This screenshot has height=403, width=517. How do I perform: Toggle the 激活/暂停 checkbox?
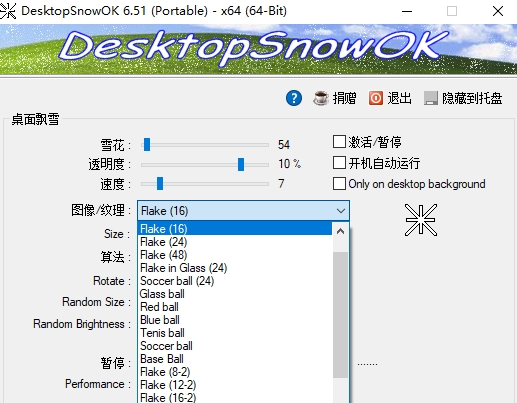339,142
